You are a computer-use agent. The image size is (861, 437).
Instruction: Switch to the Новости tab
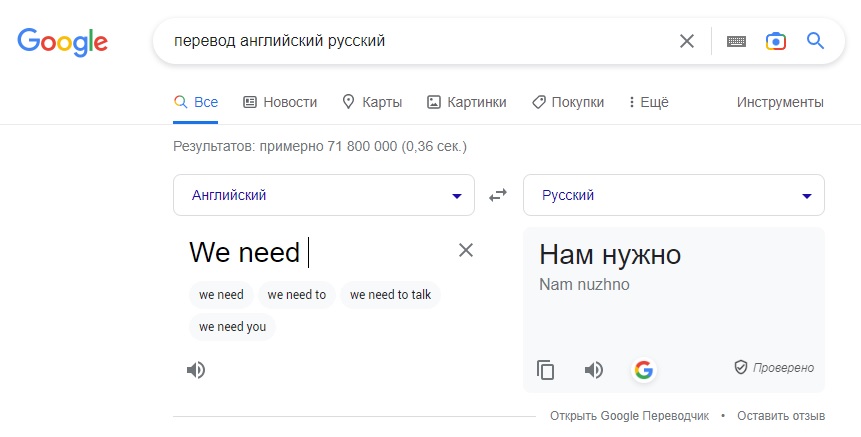(x=280, y=102)
